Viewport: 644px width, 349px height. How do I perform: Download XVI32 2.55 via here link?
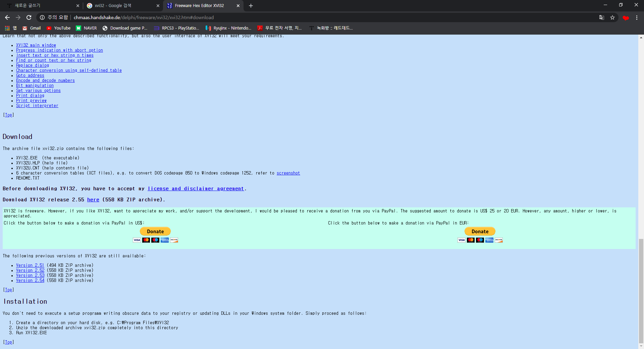coord(93,200)
